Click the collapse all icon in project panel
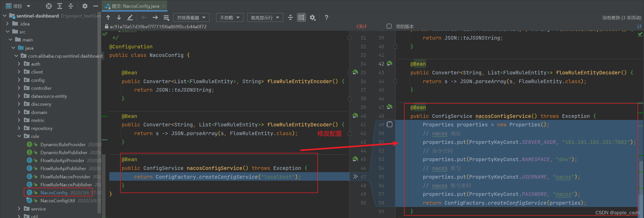This screenshot has height=218, width=644. pos(71,6)
